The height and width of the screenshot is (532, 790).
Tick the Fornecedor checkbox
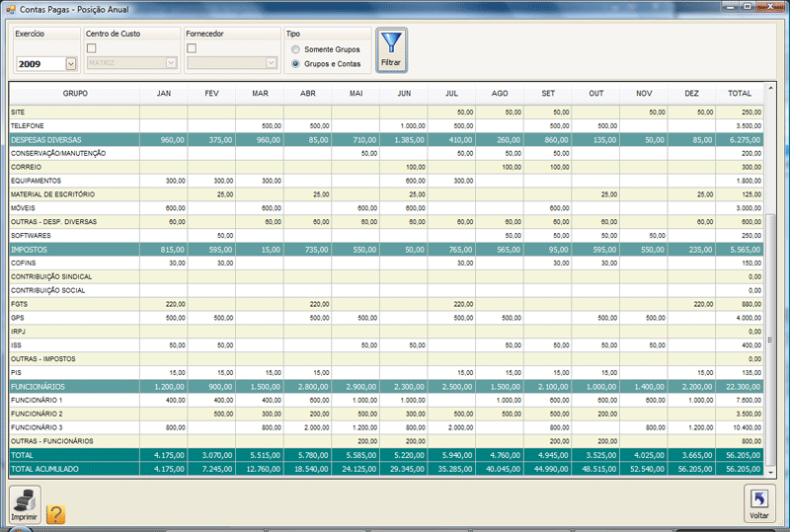coord(192,48)
